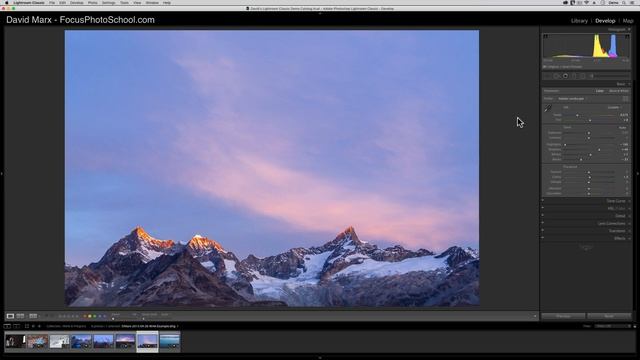The width and height of the screenshot is (640, 360).
Task: Hide the top module picker panel arrow
Action: (320, 13)
